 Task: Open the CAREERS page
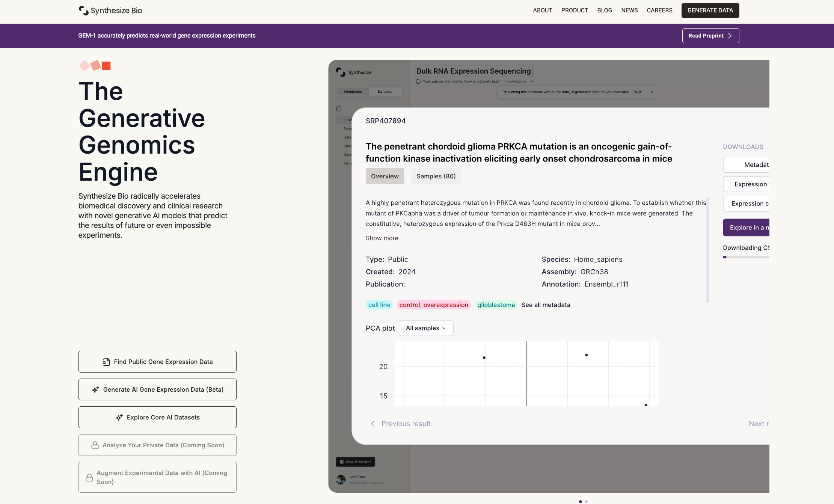(x=659, y=11)
